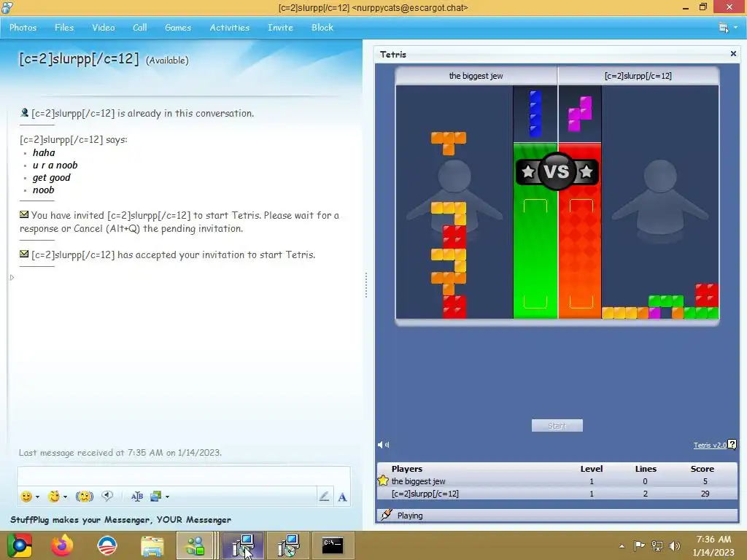Click the Tetris help question-mark icon
747x560 pixels.
point(732,445)
